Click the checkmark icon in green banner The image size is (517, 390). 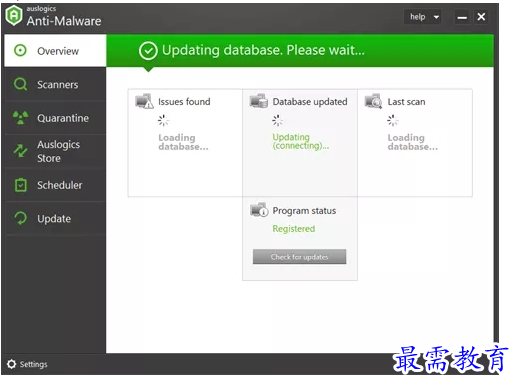[148, 51]
